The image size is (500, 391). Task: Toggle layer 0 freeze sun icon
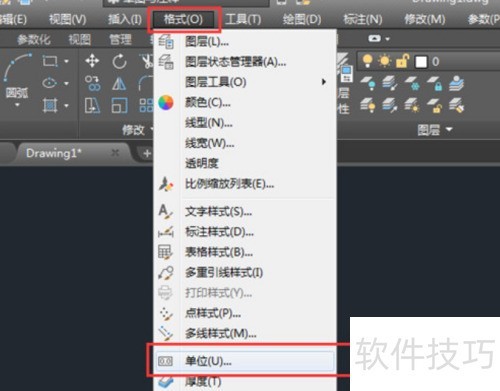[385, 61]
